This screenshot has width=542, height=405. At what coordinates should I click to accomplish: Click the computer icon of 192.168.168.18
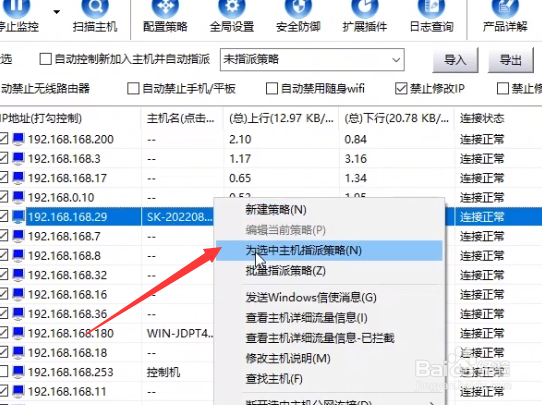(x=18, y=352)
